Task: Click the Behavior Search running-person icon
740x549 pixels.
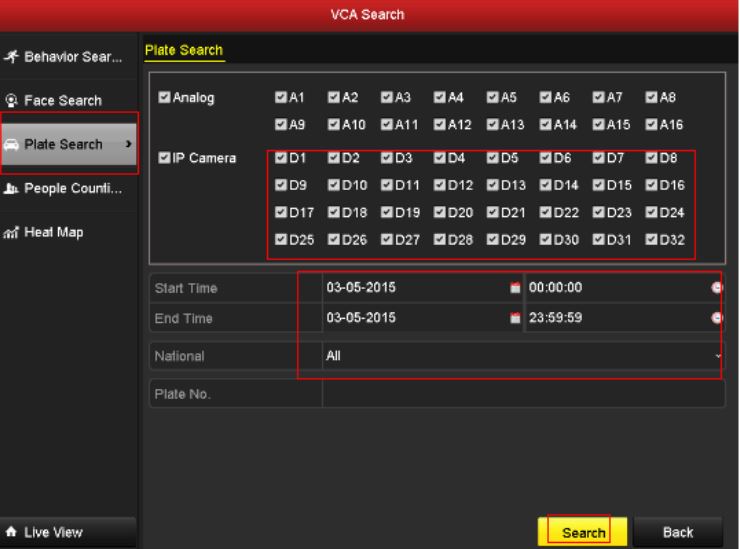Action: click(x=11, y=57)
